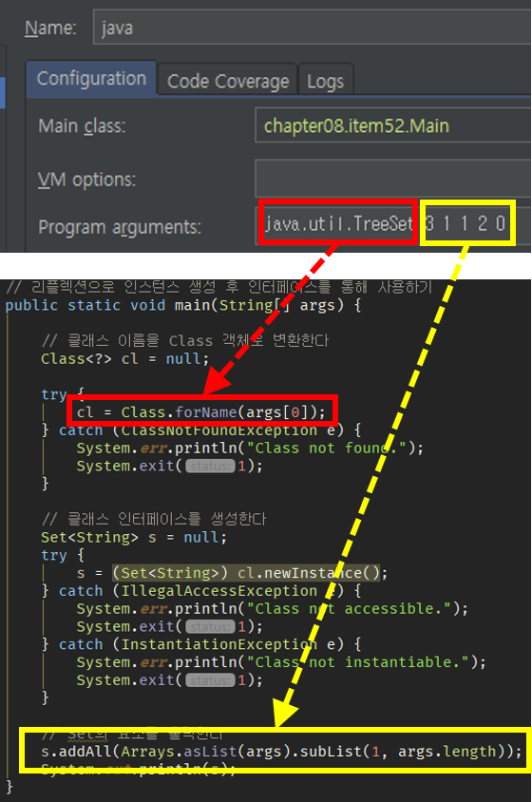Click the catch ClassNotFoundException line
Screen dimensions: 532x802
tap(201, 430)
